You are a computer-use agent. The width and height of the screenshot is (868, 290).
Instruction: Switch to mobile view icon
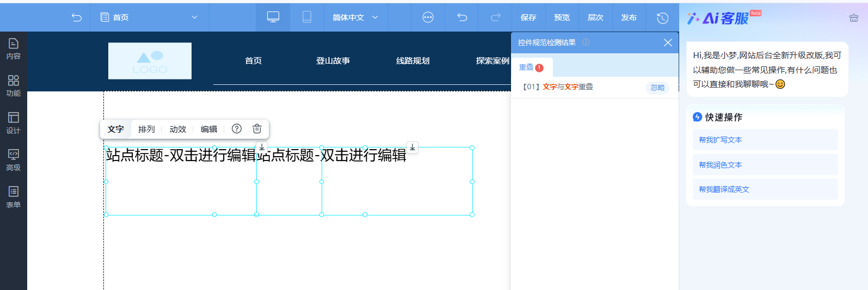point(307,17)
